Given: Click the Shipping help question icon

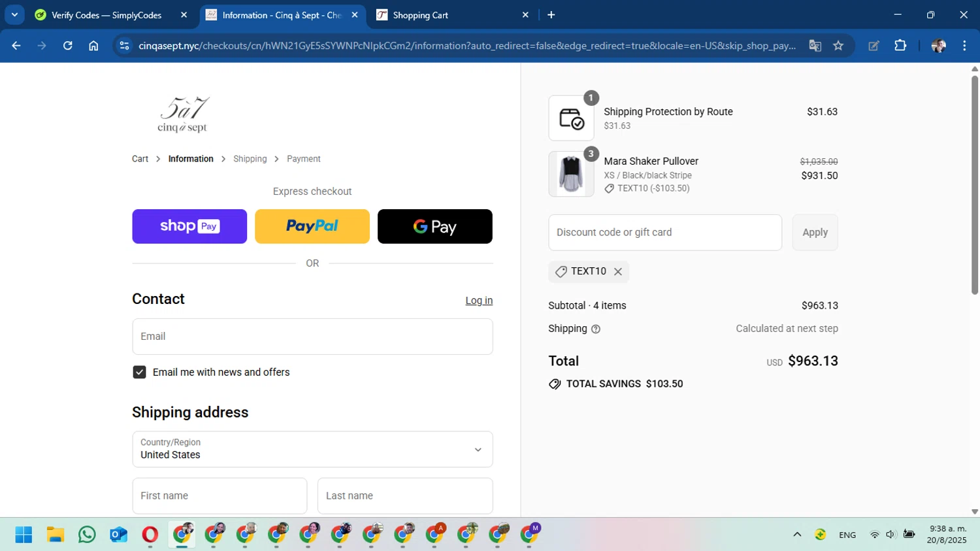Looking at the screenshot, I should pos(596,329).
